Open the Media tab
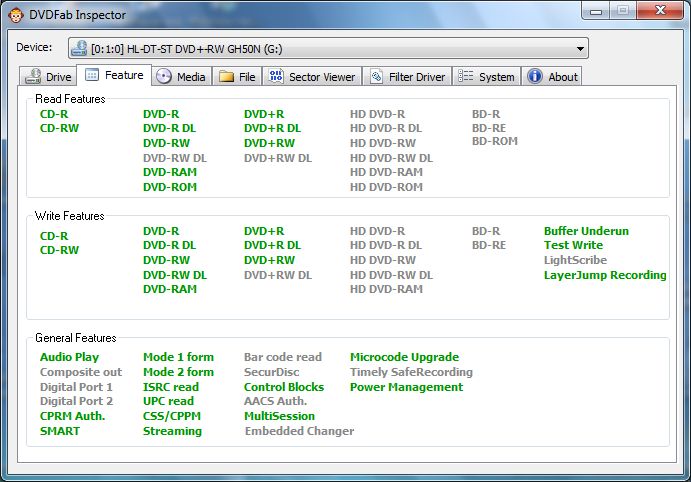This screenshot has height=482, width=691. [182, 76]
